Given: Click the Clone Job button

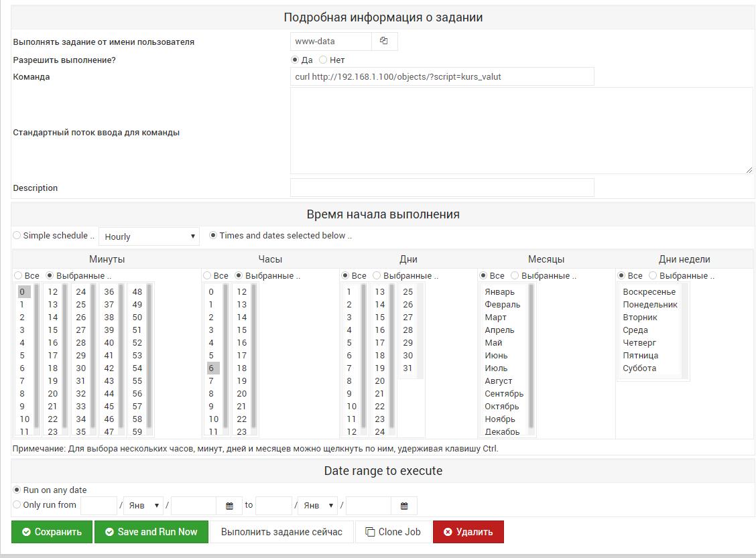Looking at the screenshot, I should click(x=393, y=532).
